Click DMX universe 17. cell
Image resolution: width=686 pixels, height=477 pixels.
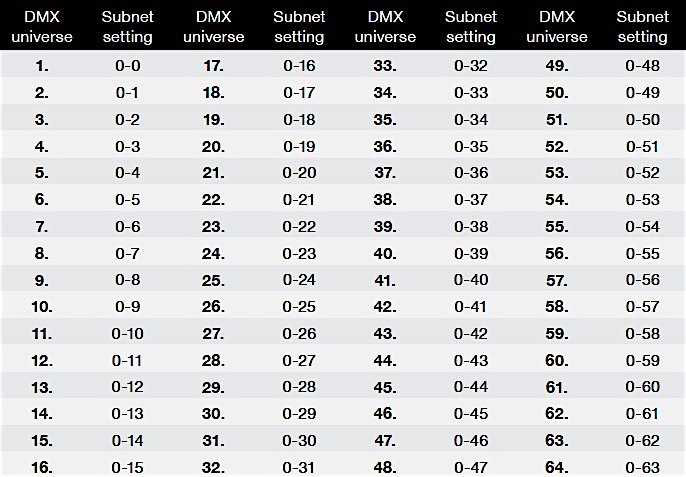pyautogui.click(x=214, y=66)
